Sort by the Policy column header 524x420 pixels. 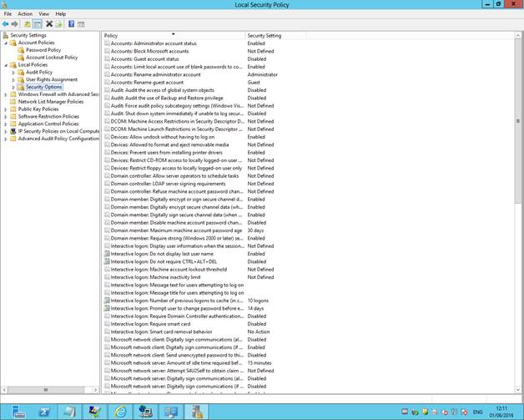pyautogui.click(x=174, y=35)
